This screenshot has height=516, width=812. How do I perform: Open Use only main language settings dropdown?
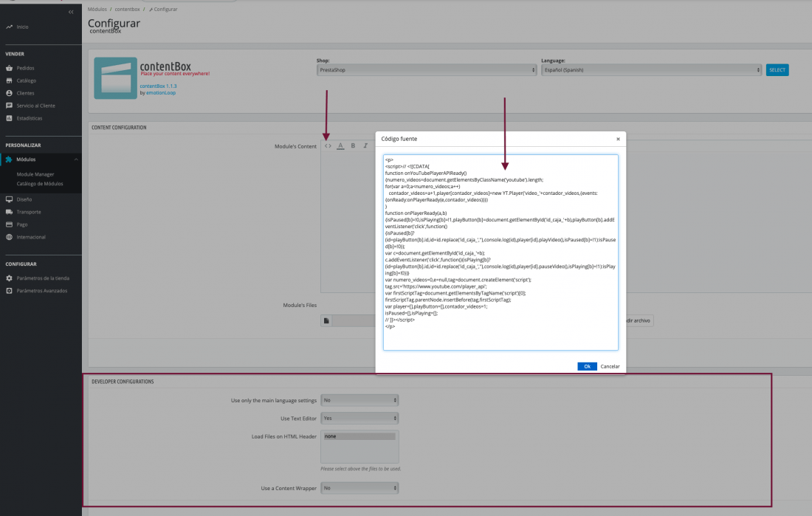coord(359,400)
